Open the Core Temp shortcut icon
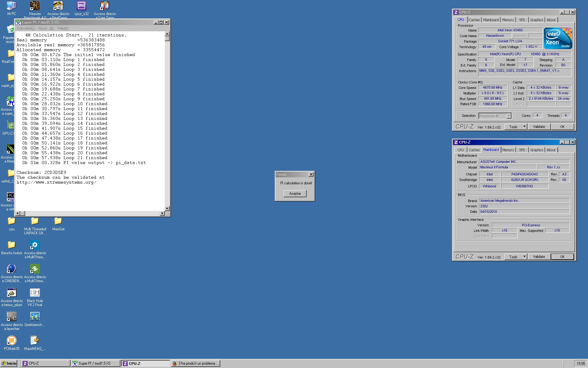This screenshot has width=588, height=368. [x=105, y=6]
